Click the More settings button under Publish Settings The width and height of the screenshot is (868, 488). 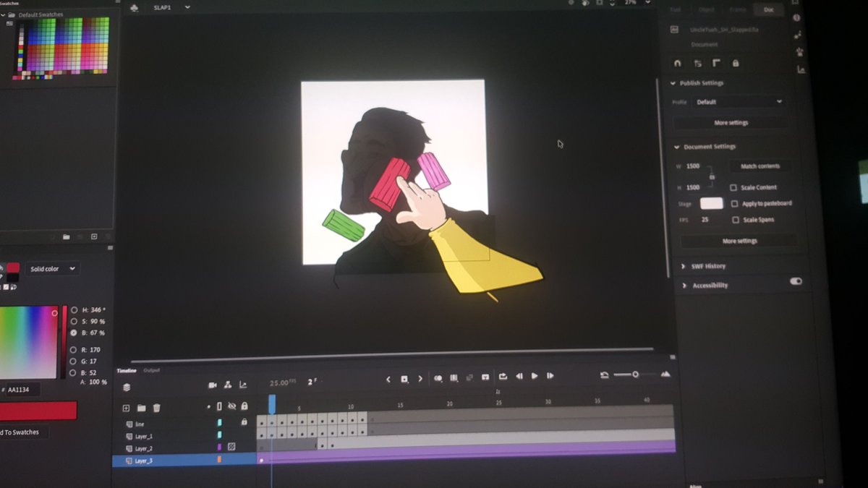click(x=731, y=122)
